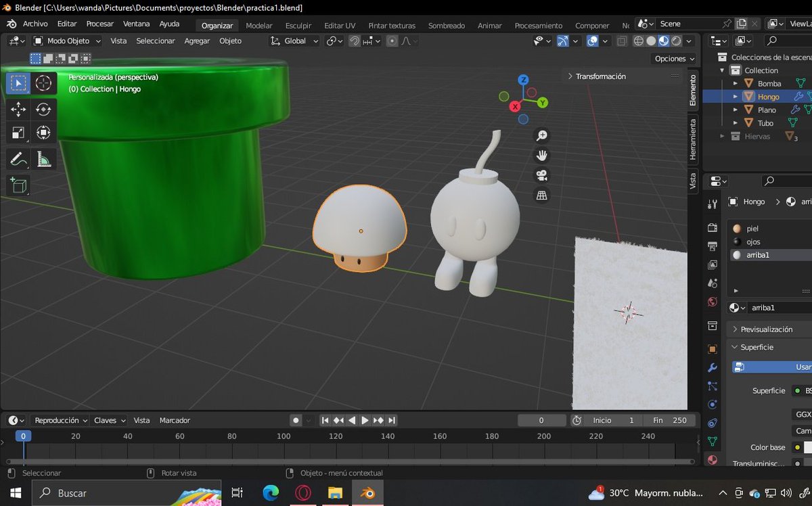
Task: Open the View Layer properties tab icon
Action: tap(712, 264)
